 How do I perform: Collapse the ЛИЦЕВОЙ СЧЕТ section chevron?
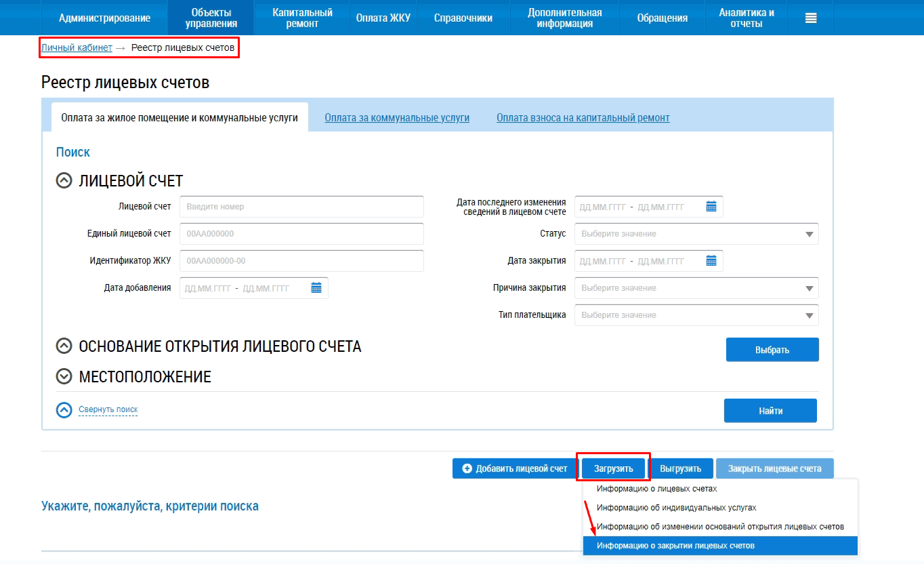pyautogui.click(x=64, y=181)
